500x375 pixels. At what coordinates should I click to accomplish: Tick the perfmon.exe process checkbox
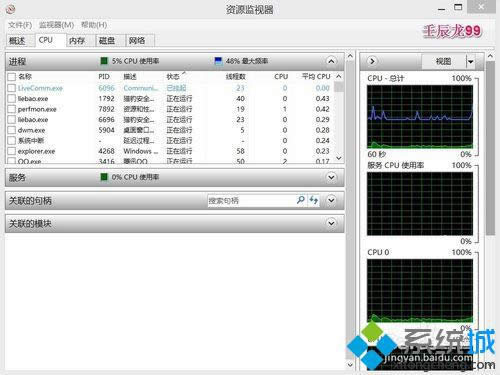[x=12, y=109]
